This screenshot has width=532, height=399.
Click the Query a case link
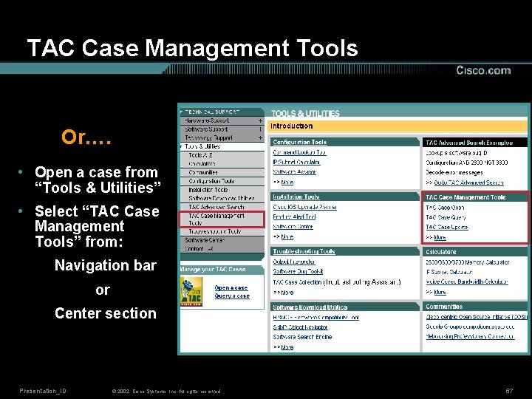(x=232, y=296)
